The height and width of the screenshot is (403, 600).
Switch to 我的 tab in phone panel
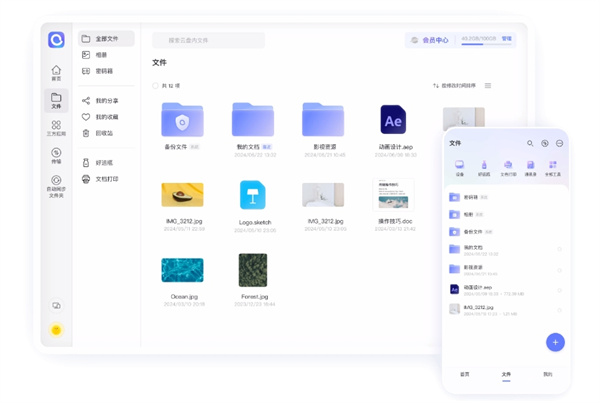(x=548, y=374)
